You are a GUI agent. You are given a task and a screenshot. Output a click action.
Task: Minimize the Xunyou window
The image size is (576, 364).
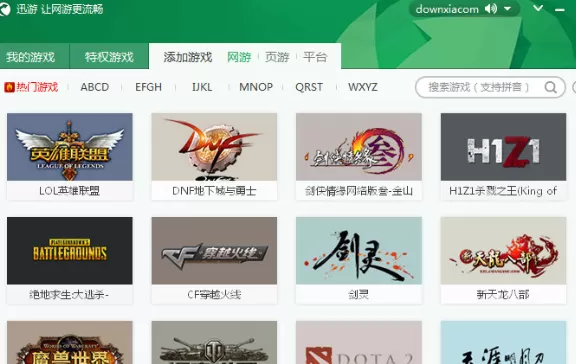tap(560, 10)
